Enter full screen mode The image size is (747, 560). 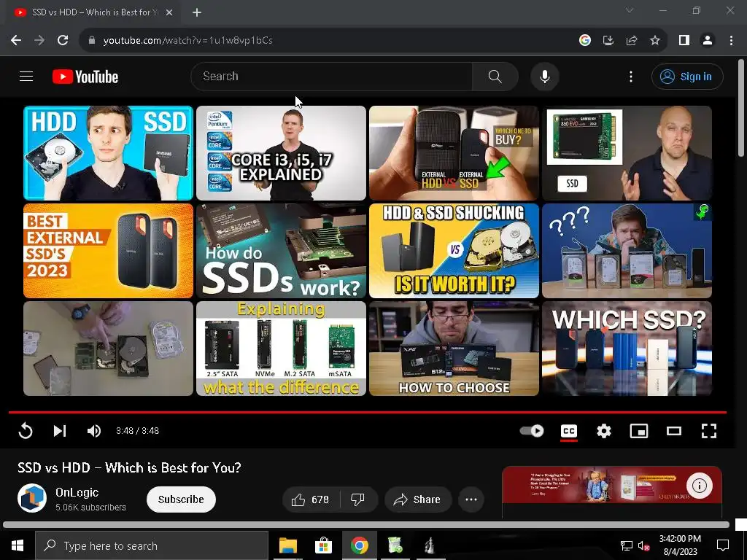[x=709, y=431]
